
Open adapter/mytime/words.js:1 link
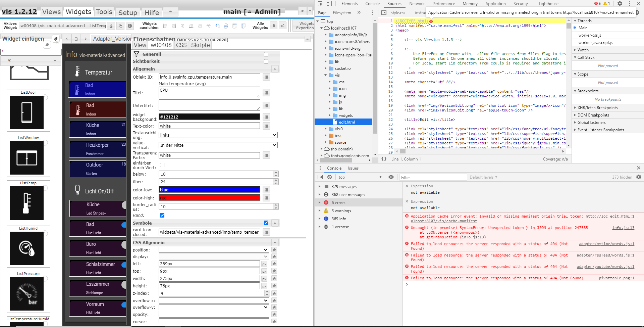606,244
